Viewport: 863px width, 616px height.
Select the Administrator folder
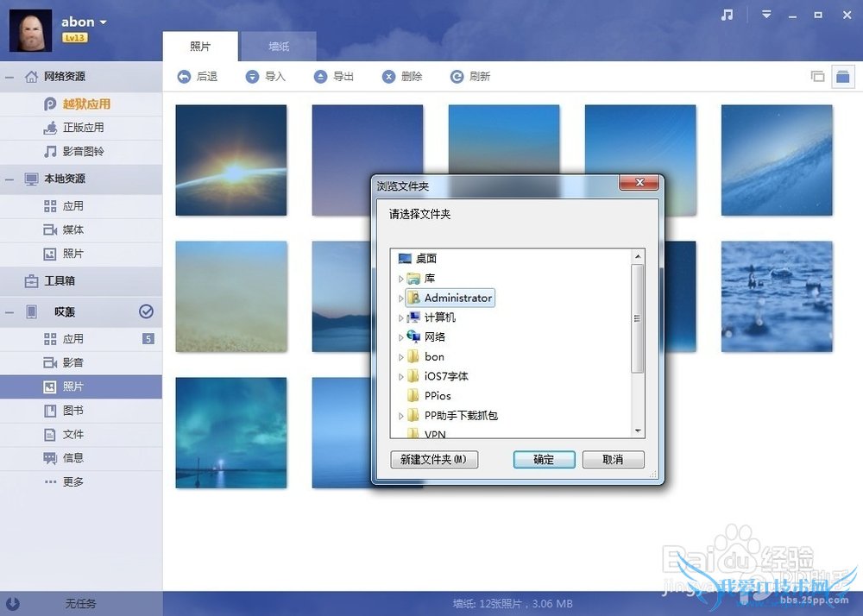pyautogui.click(x=450, y=299)
